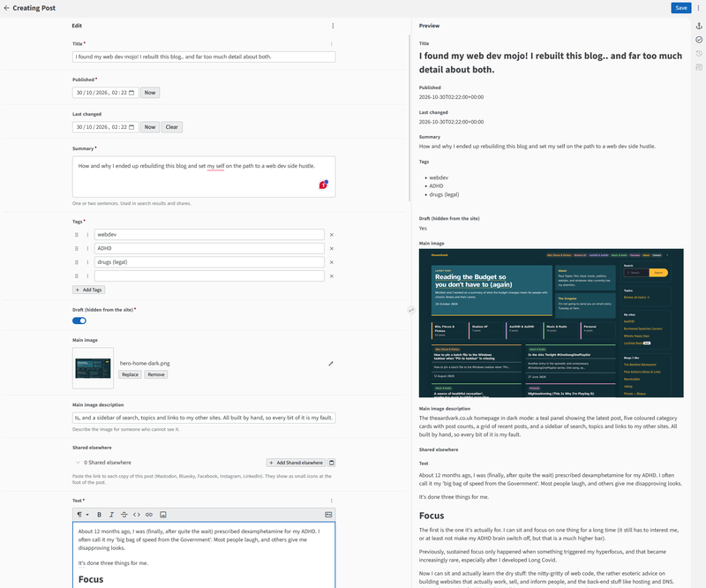Screen dimensions: 706x588
Task: Clear the Last changed date
Action: pos(171,127)
